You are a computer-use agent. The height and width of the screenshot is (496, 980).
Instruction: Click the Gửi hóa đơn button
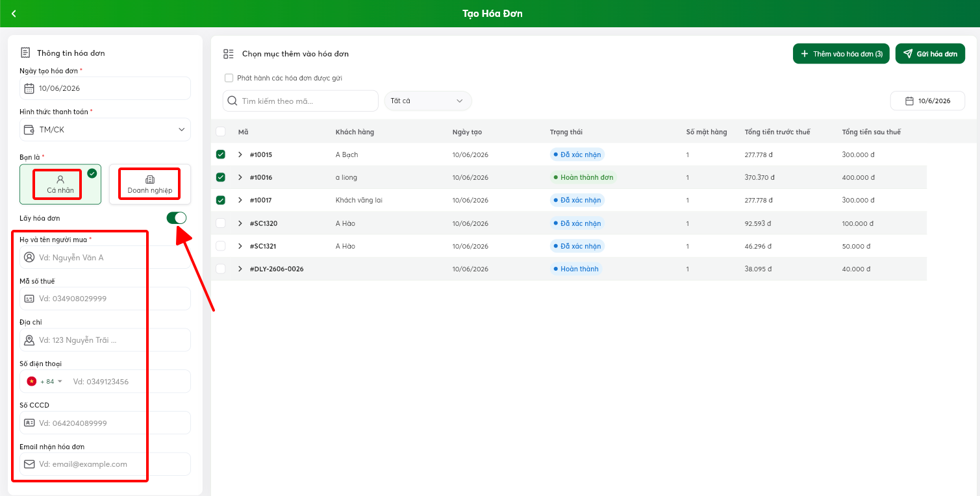pyautogui.click(x=930, y=54)
